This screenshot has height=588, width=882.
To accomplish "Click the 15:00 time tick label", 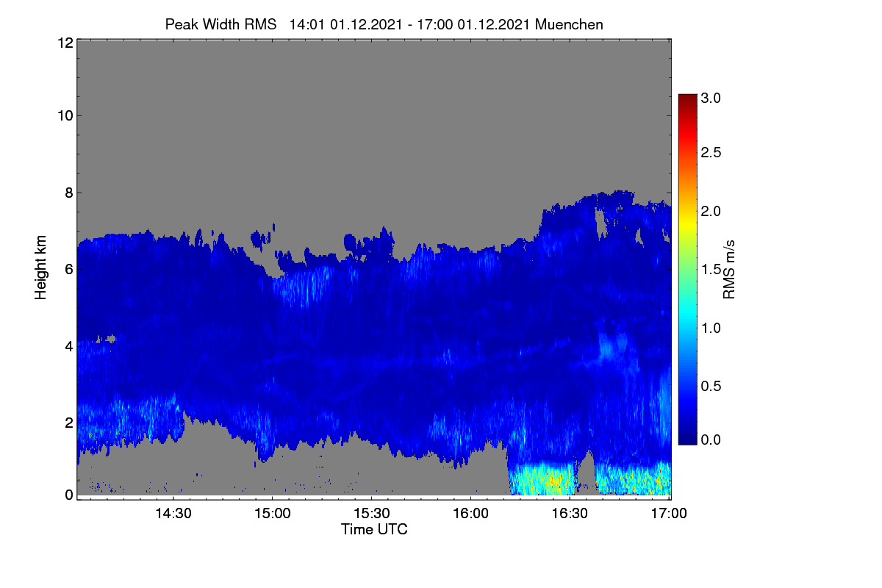I will pos(272,514).
